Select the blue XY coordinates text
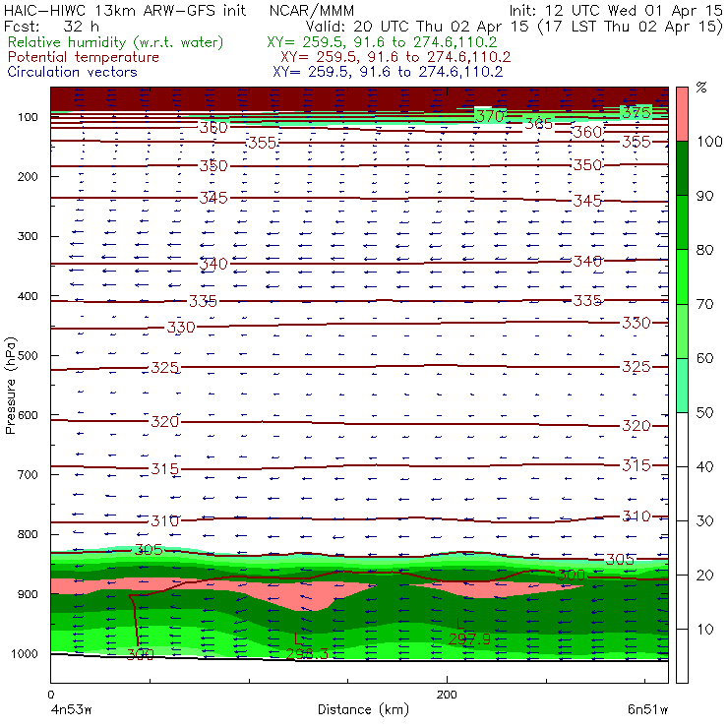 click(x=388, y=72)
